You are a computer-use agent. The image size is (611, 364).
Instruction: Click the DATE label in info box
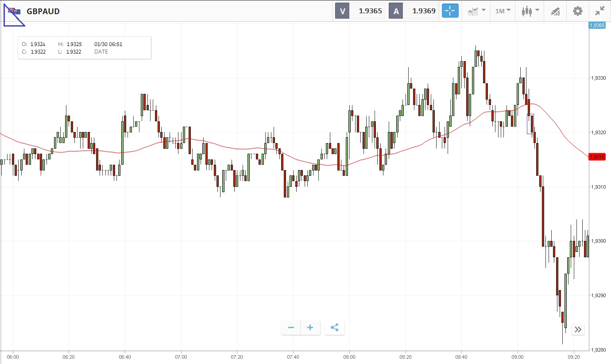(x=101, y=52)
